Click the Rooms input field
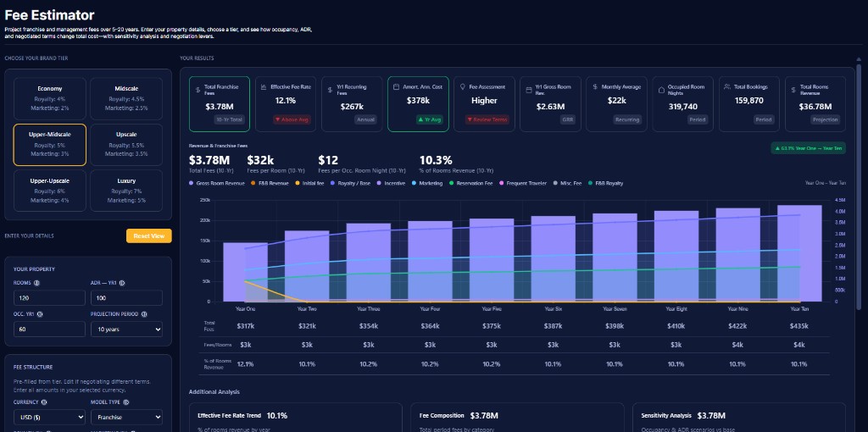This screenshot has width=868, height=432. click(x=49, y=298)
